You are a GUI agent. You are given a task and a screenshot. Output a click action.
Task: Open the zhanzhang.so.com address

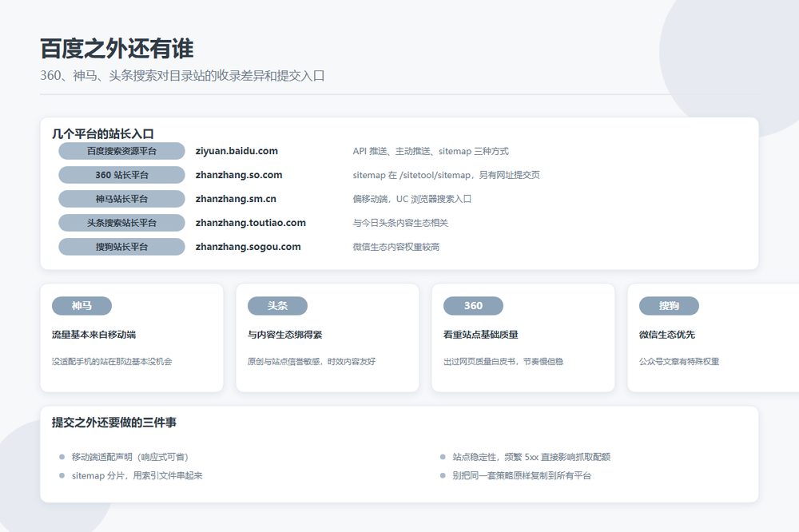click(x=239, y=175)
